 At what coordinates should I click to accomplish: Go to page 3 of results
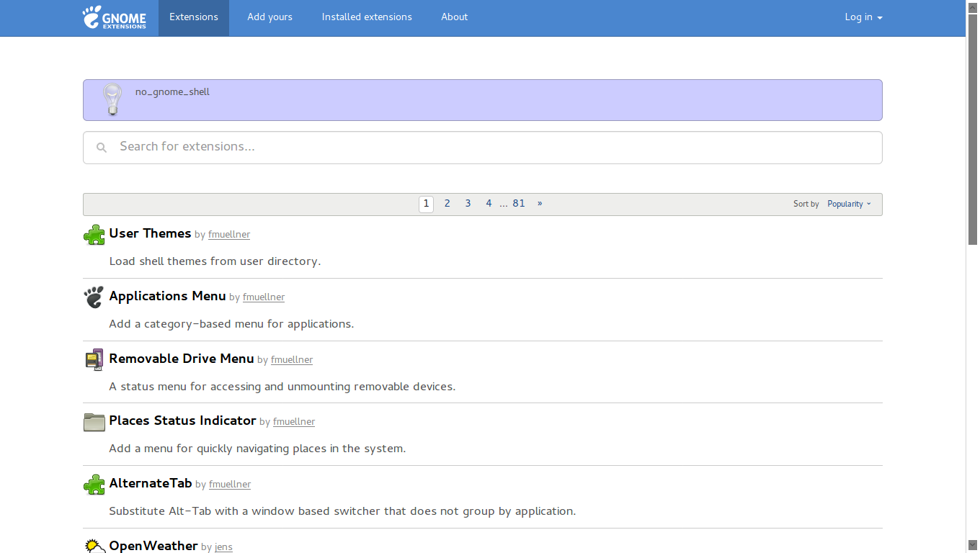468,204
